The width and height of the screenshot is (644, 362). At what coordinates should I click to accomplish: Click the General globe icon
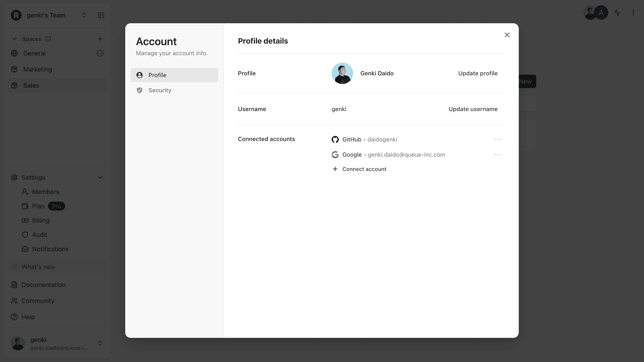(x=14, y=53)
